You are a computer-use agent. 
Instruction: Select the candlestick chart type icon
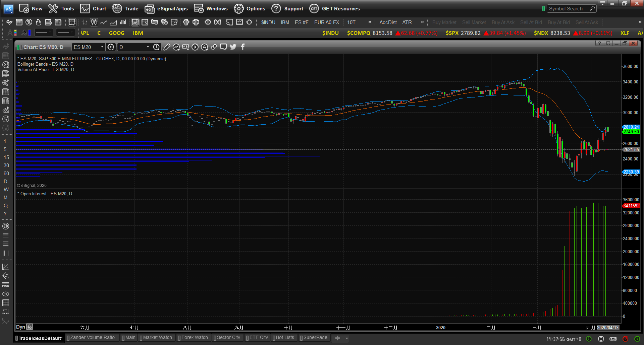(94, 22)
